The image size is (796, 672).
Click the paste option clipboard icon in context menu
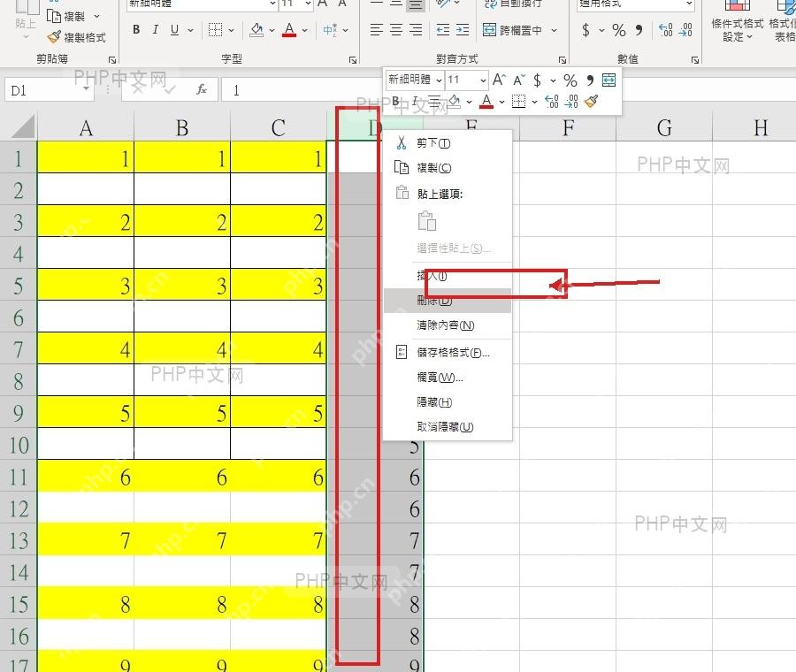[426, 221]
